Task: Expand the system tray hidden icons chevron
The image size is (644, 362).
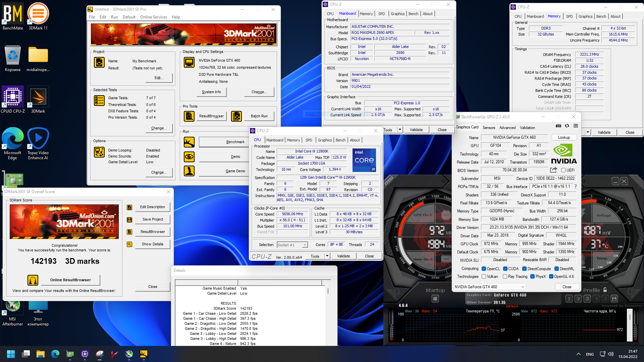Action: coord(578,354)
